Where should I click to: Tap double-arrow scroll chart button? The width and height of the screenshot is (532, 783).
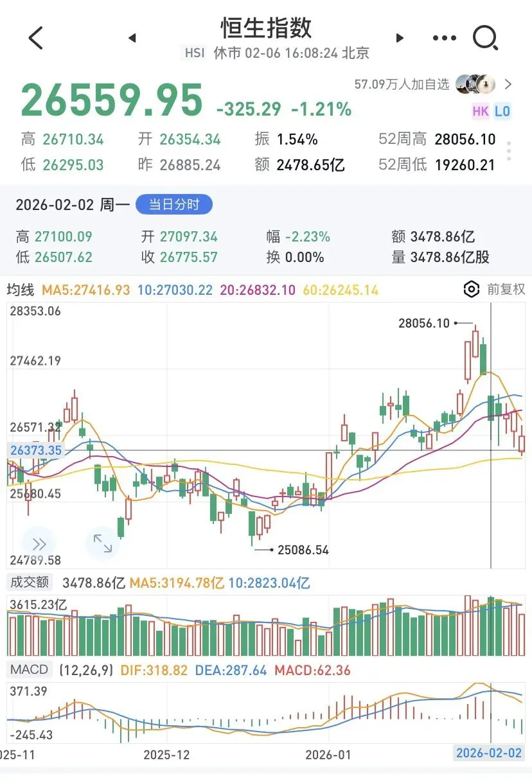coord(39,544)
